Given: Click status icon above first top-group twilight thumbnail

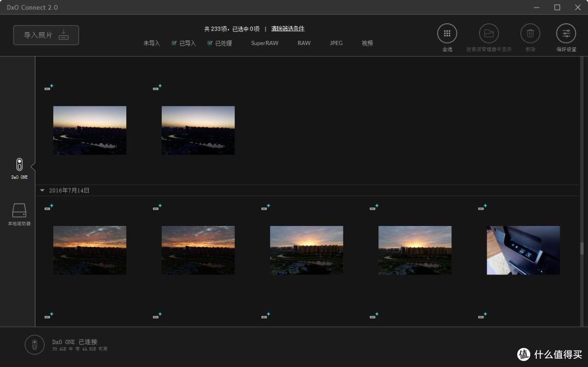Looking at the screenshot, I should tap(49, 87).
